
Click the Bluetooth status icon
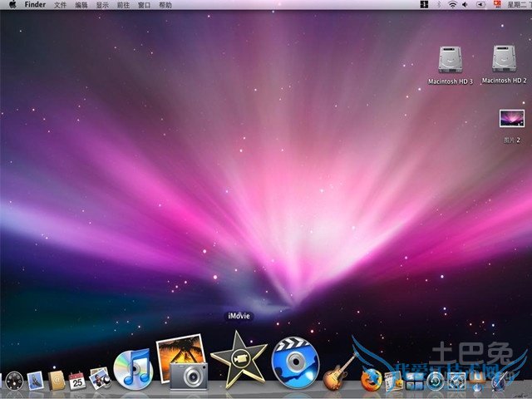tap(438, 5)
